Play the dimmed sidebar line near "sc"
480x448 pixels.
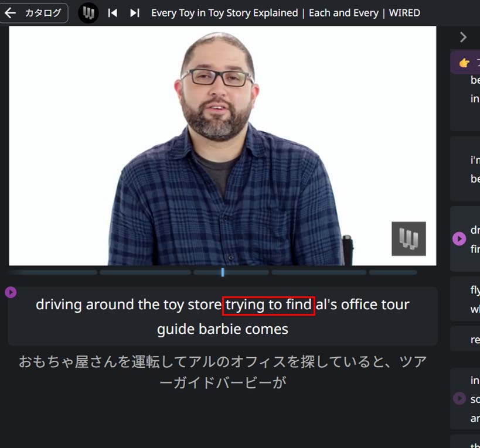tap(459, 398)
